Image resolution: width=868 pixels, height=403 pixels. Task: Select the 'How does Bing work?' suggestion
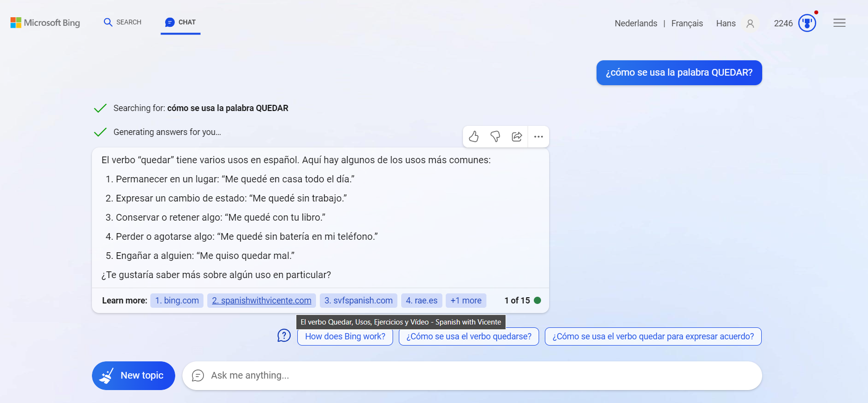(345, 336)
